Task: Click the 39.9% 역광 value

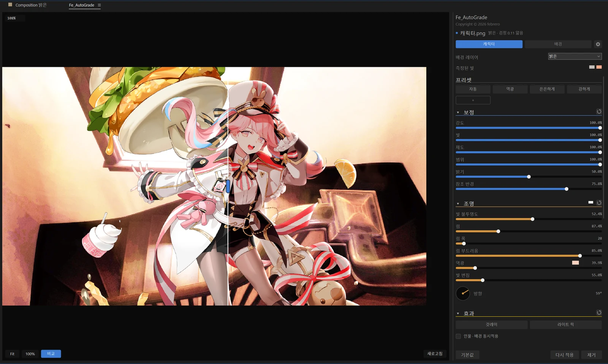Action: coord(597,263)
